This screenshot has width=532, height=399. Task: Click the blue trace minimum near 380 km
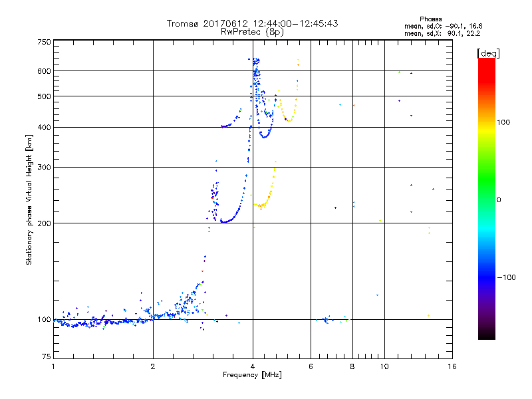pos(264,136)
